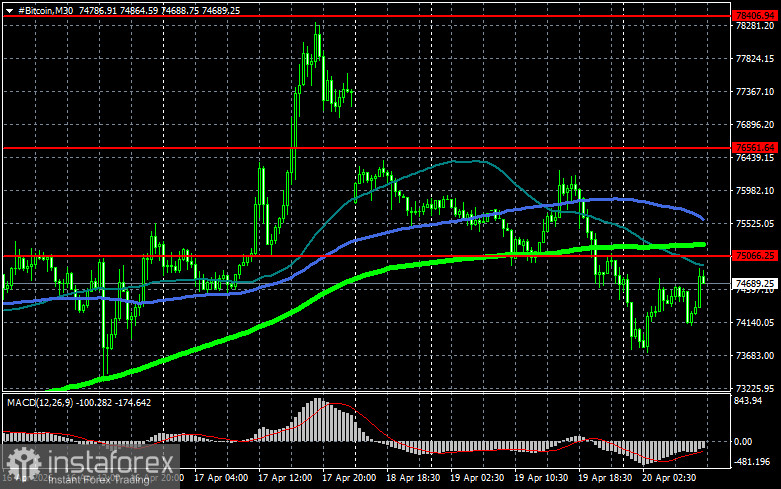
Task: Click the 17 Apr 12:00 time label
Action: pyautogui.click(x=285, y=478)
